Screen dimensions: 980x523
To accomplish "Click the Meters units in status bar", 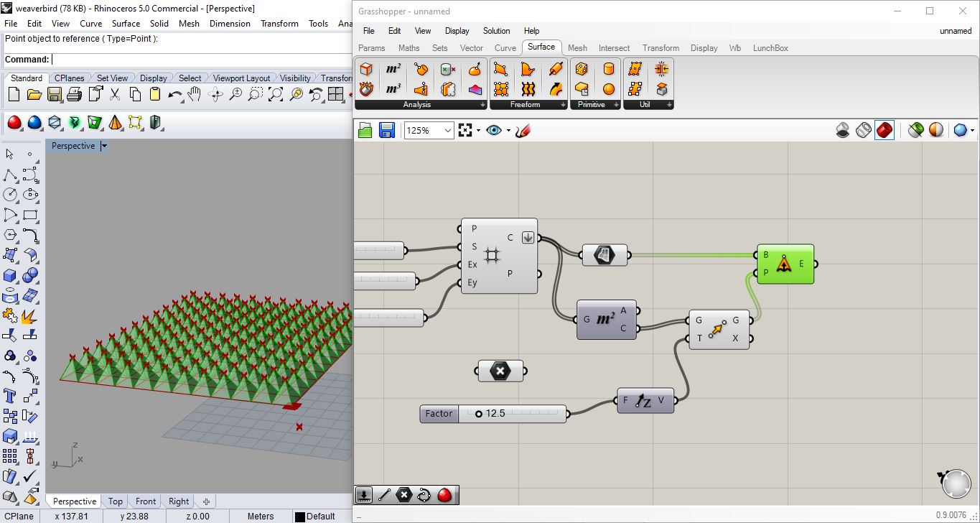I will click(x=261, y=516).
